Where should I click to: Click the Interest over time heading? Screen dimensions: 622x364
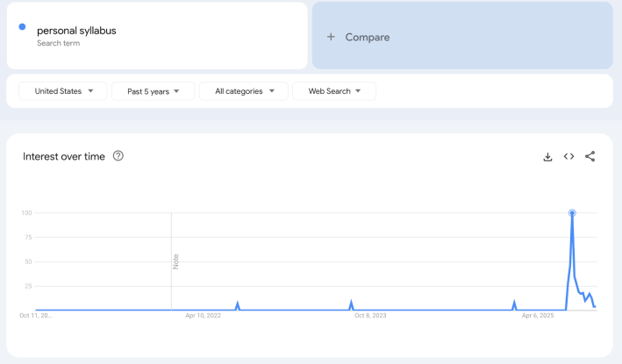64,157
